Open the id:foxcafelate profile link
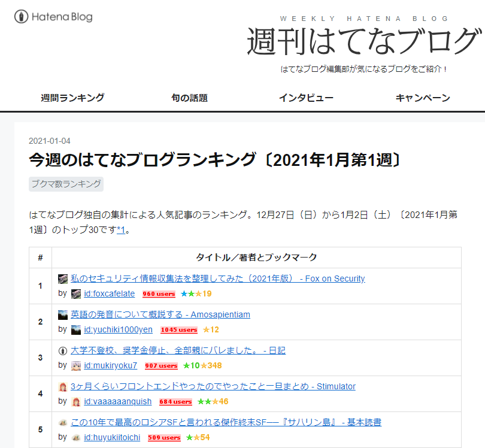The height and width of the screenshot is (448, 485). point(110,293)
